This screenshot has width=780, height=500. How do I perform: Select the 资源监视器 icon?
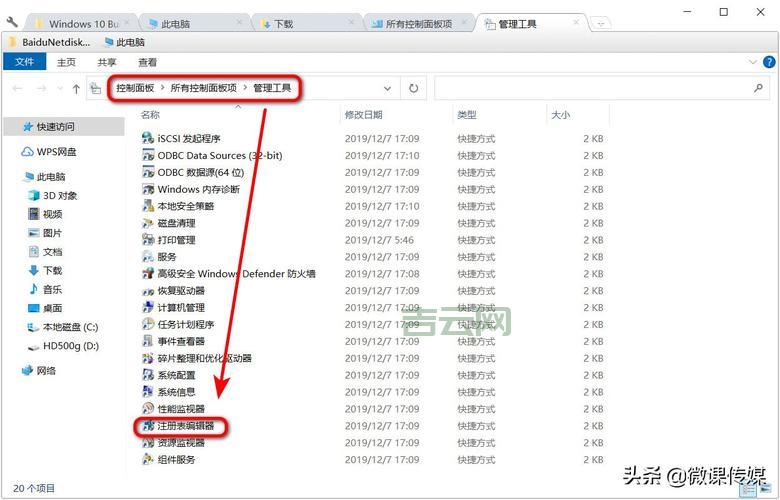(x=148, y=443)
